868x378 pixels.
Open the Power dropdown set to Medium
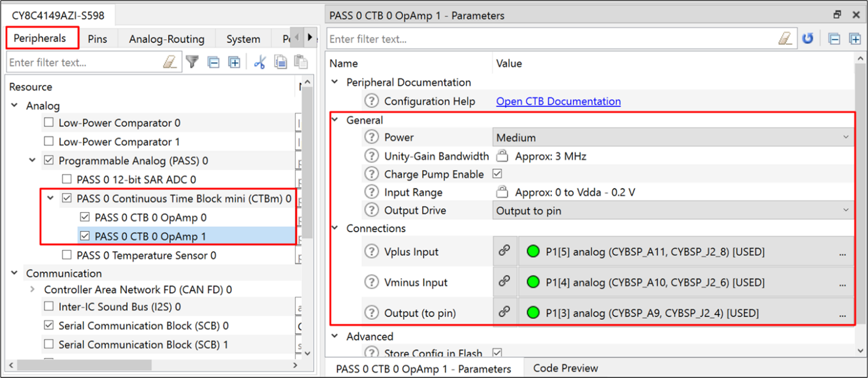673,138
